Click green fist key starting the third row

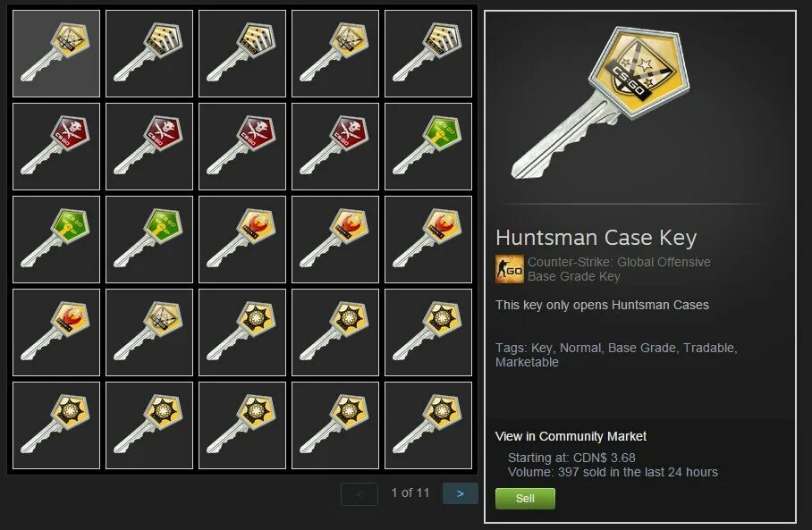coord(56,240)
